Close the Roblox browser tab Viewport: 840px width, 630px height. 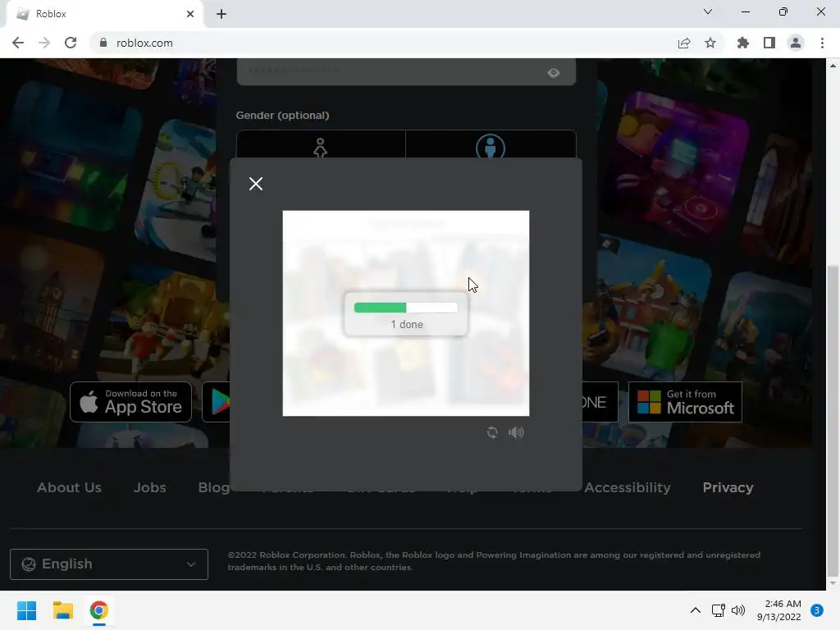190,14
